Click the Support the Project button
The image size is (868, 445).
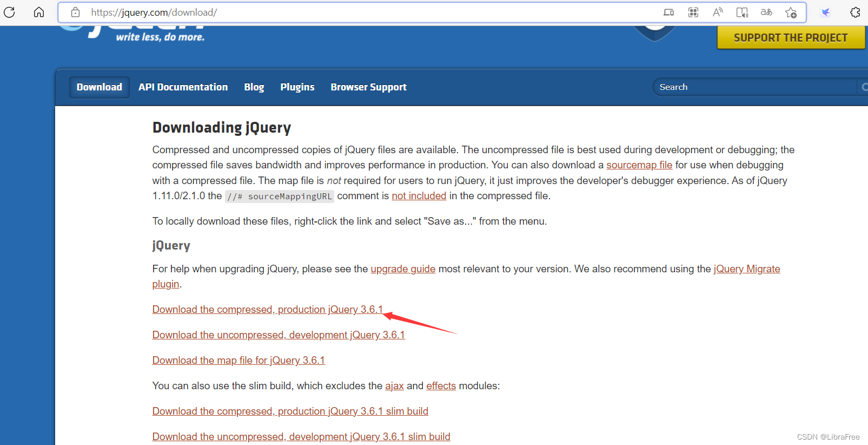tap(791, 38)
